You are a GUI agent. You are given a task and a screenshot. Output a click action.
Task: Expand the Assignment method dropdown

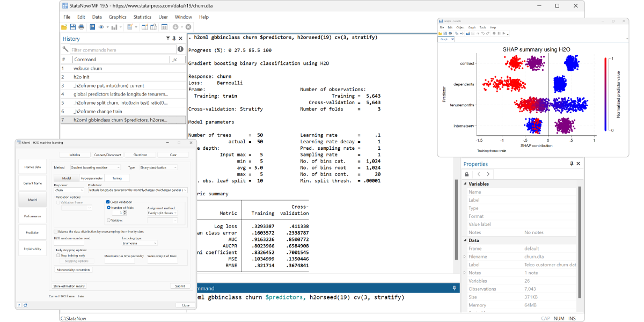163,213
